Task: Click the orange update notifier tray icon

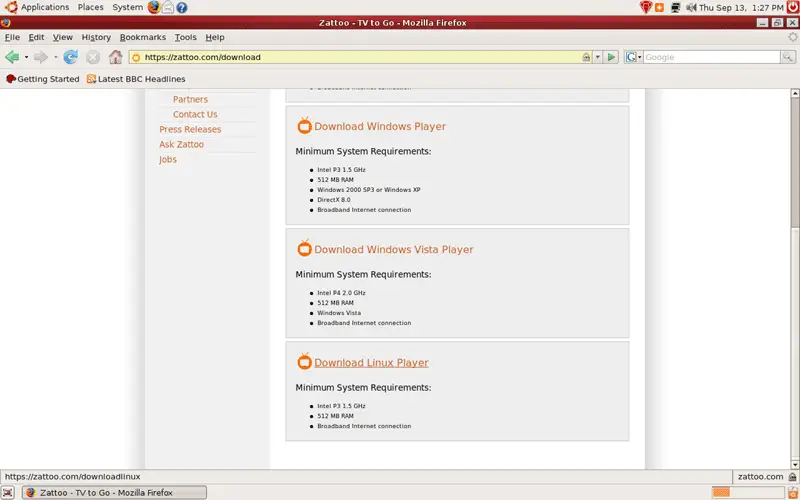Action: point(660,8)
